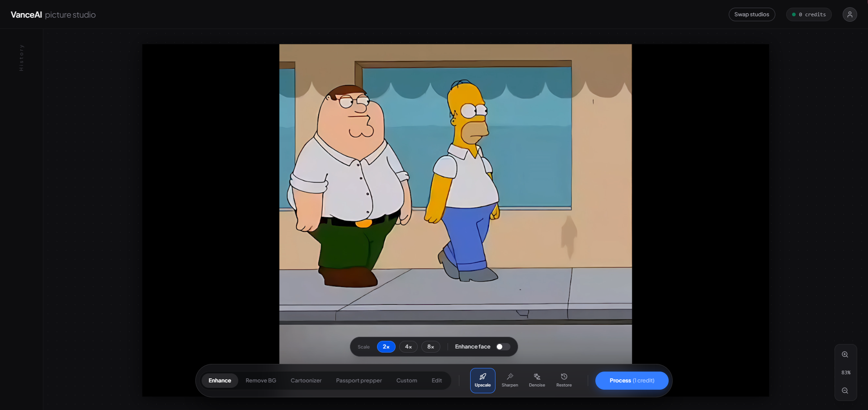Click the Process (1 credit) button
The width and height of the screenshot is (868, 410).
click(x=632, y=381)
